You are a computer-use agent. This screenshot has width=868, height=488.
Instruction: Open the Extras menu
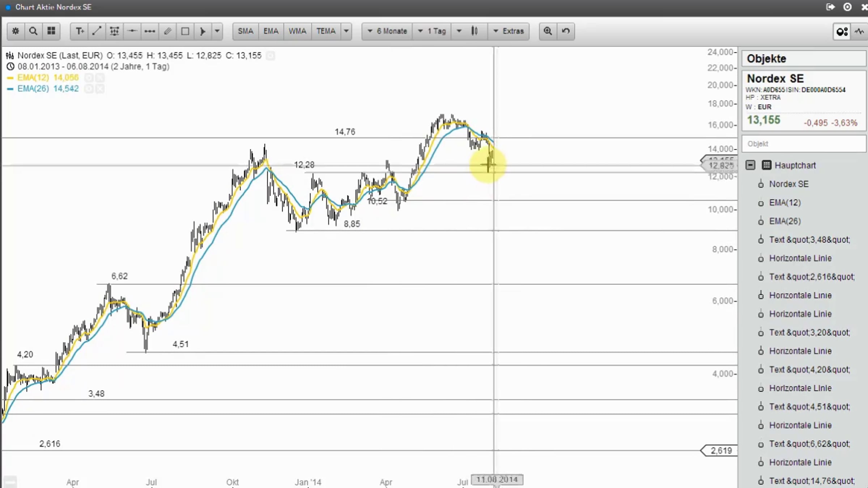click(509, 31)
